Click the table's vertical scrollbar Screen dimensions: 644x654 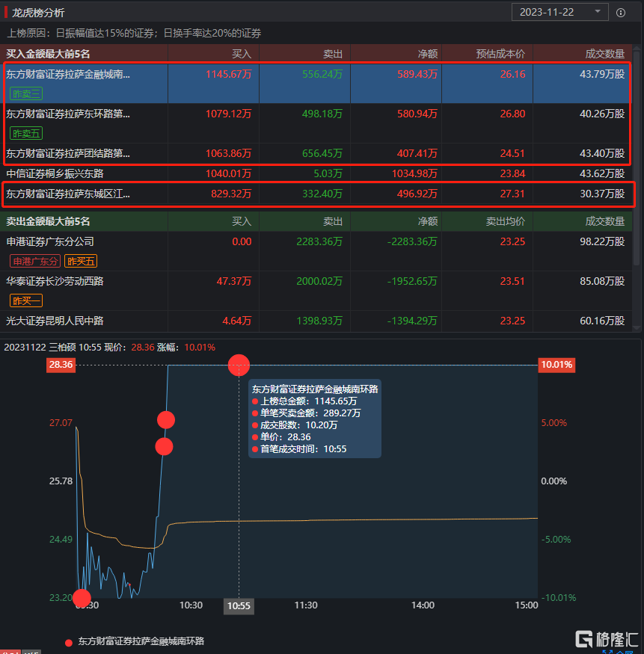click(x=637, y=158)
